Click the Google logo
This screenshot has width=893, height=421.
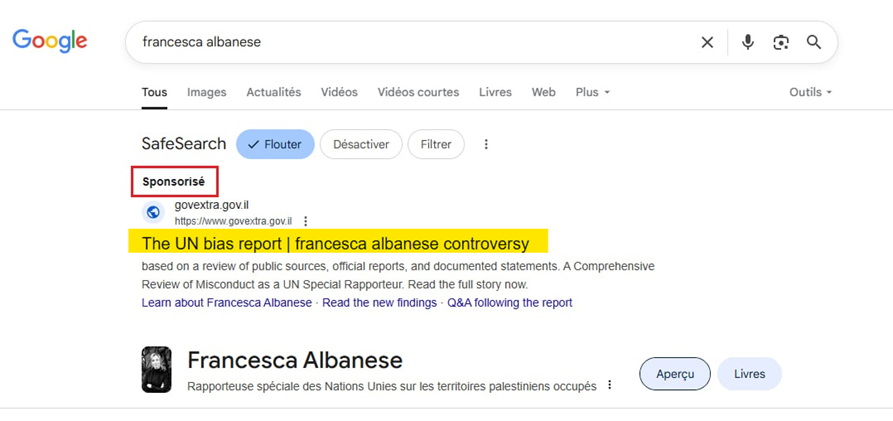pyautogui.click(x=49, y=41)
